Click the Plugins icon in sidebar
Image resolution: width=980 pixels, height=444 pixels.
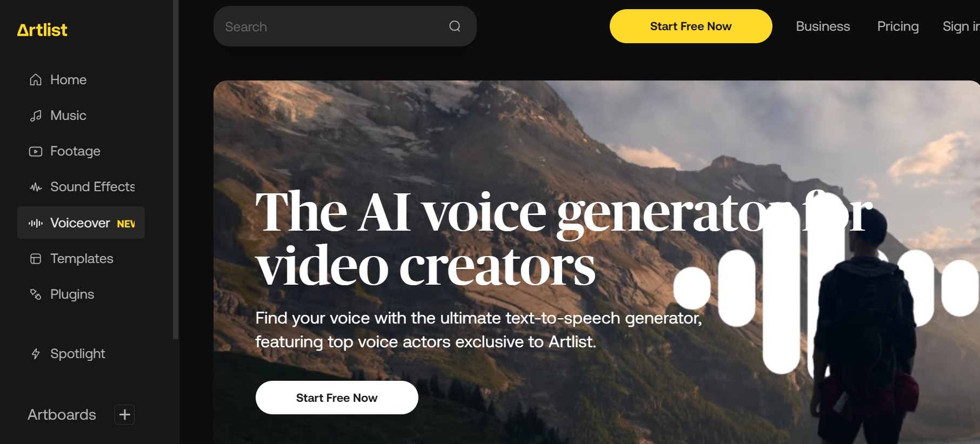(x=36, y=294)
